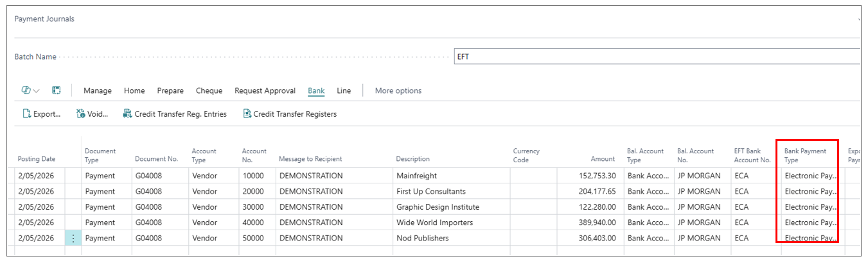
Task: Open row options for Nod Publishers line
Action: (73, 238)
